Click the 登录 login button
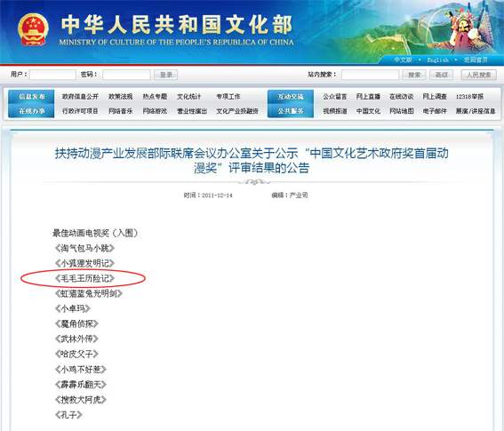 (166, 75)
